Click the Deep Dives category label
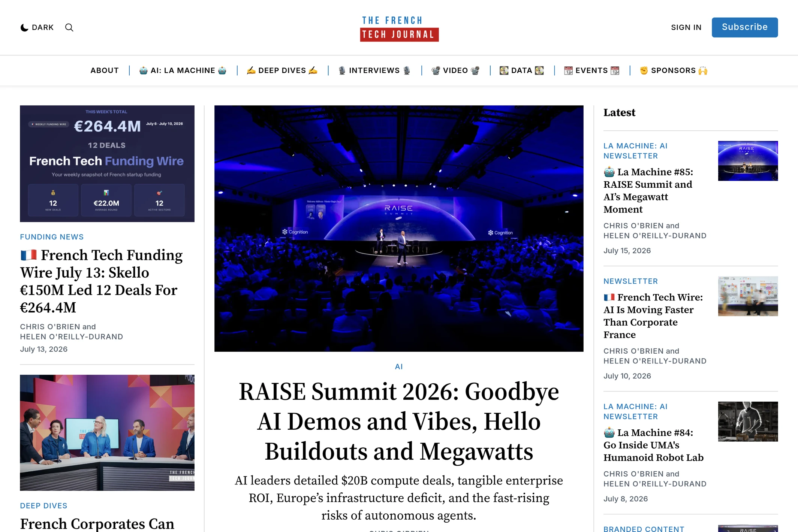The image size is (798, 532). click(x=43, y=506)
